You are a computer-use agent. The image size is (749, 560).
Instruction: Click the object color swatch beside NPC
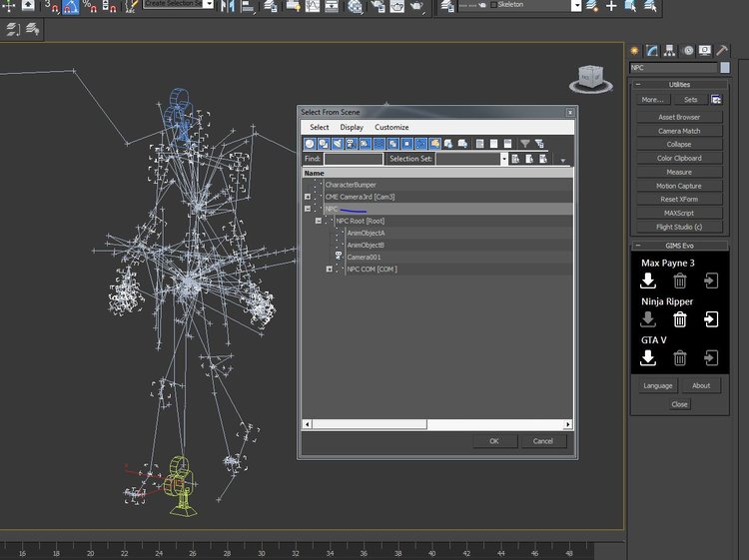point(725,68)
